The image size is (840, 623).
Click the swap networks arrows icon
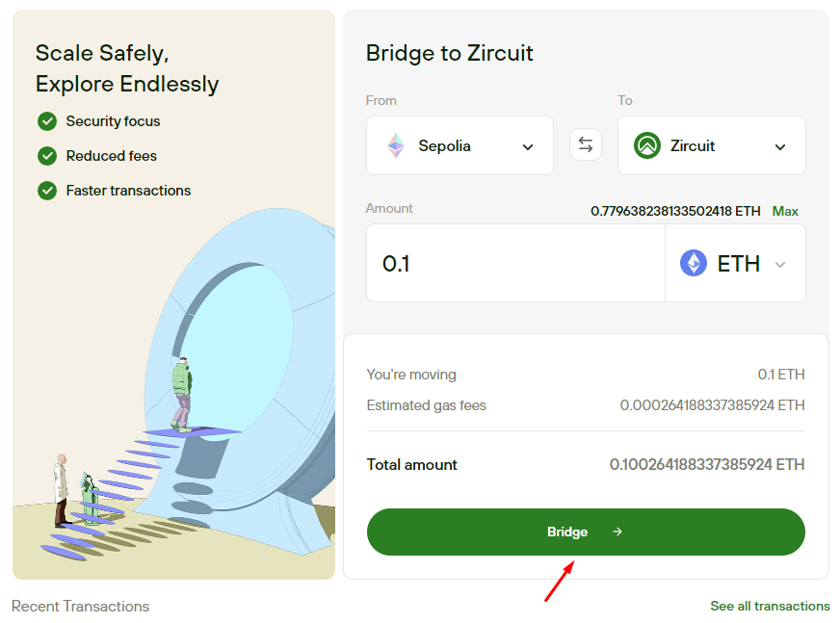(x=586, y=145)
